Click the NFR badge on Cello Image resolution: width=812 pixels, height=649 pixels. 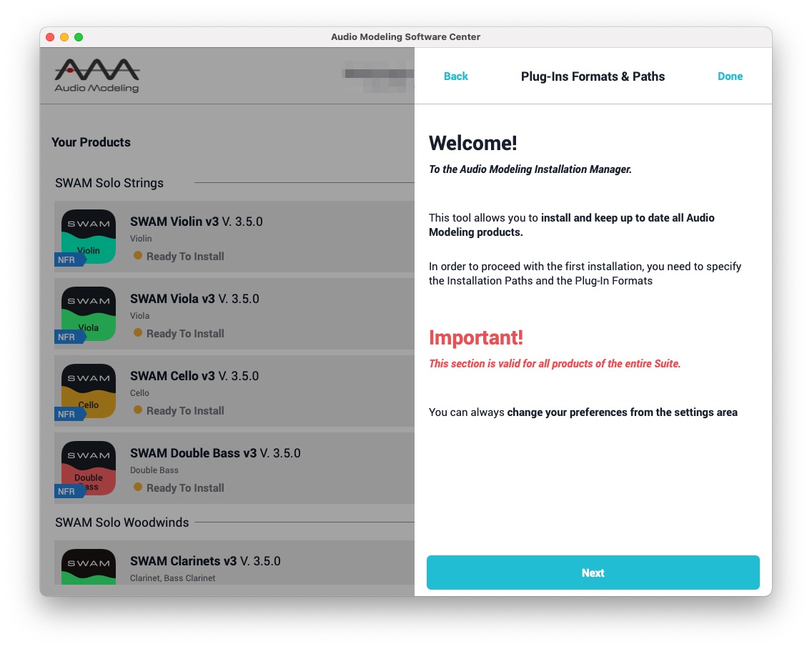pyautogui.click(x=69, y=414)
